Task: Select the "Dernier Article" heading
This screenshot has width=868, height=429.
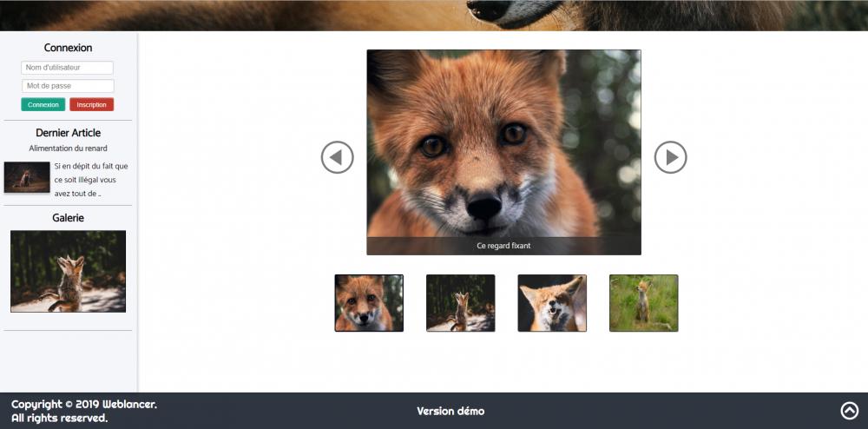Action: click(68, 133)
